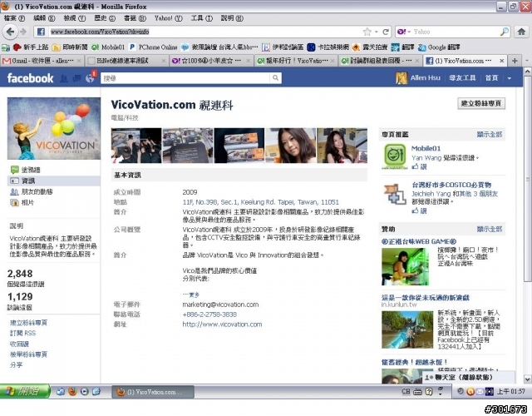
Task: Click the Facebook search magnifier button
Action: 275,78
